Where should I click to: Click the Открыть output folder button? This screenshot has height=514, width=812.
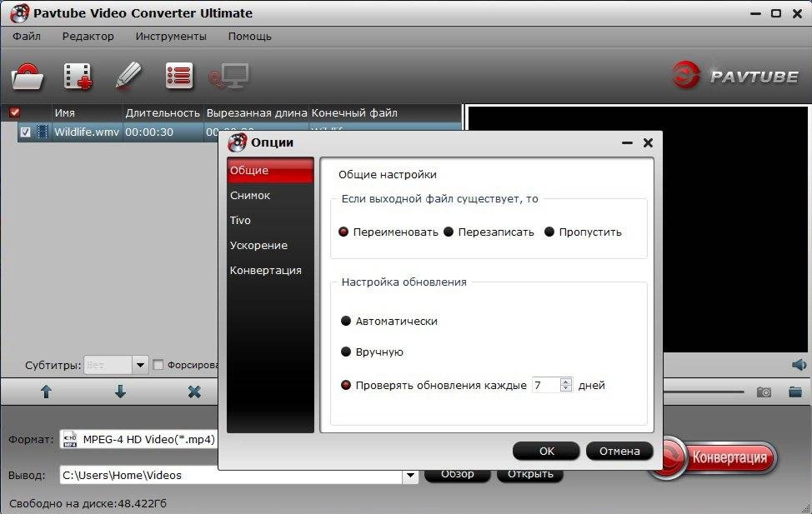click(x=529, y=476)
